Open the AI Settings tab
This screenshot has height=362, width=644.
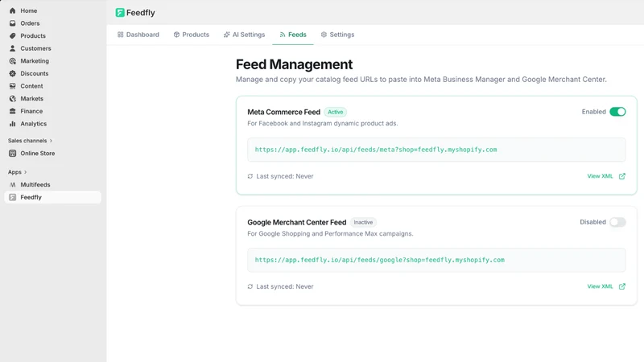tap(245, 35)
